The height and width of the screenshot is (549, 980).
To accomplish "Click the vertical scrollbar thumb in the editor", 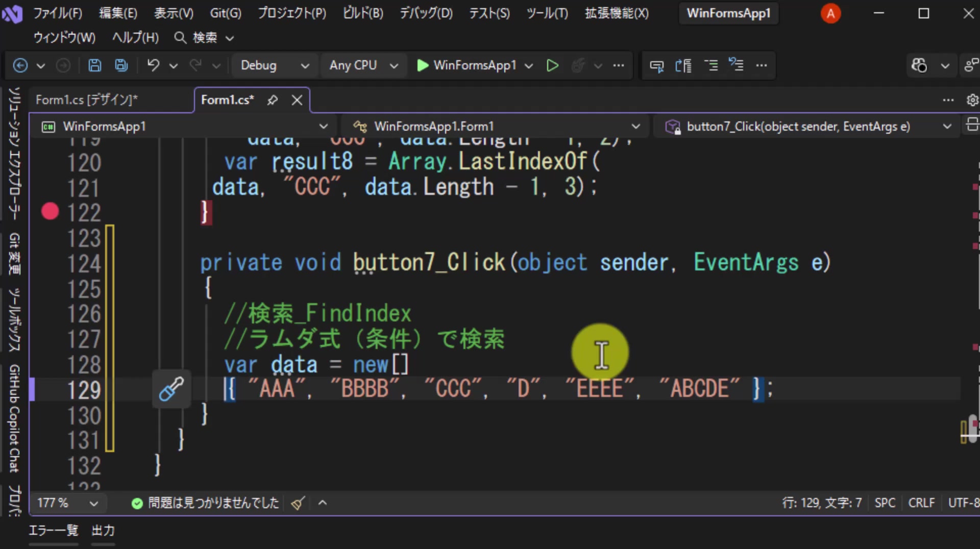I will tap(973, 429).
